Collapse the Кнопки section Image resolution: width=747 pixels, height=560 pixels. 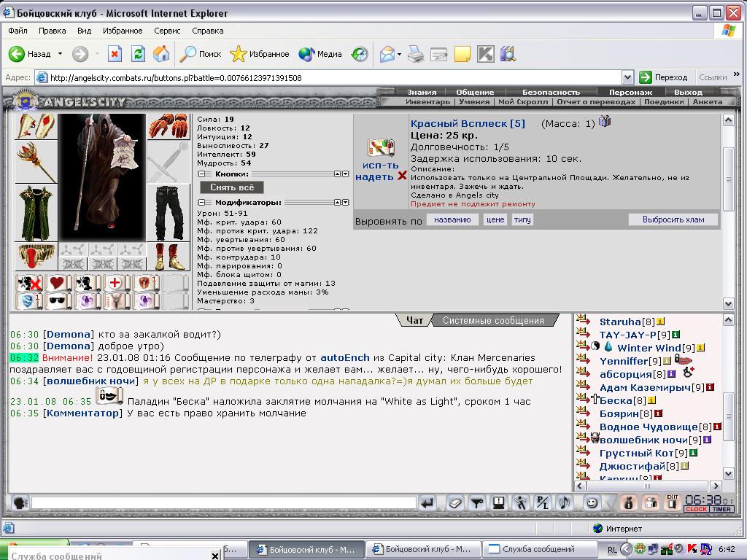tap(201, 174)
